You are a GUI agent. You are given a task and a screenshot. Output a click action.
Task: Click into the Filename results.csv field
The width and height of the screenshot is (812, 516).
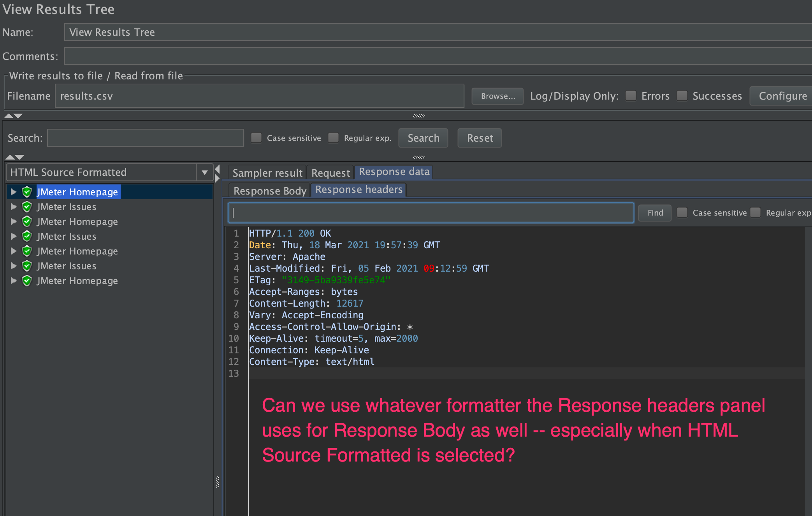259,96
